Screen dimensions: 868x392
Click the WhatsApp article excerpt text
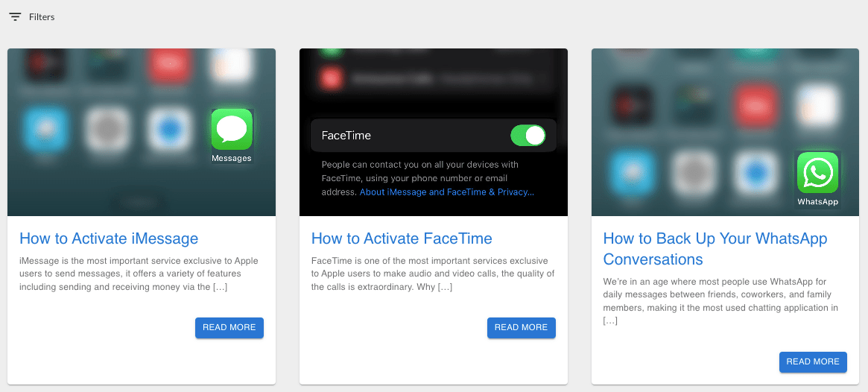point(720,301)
